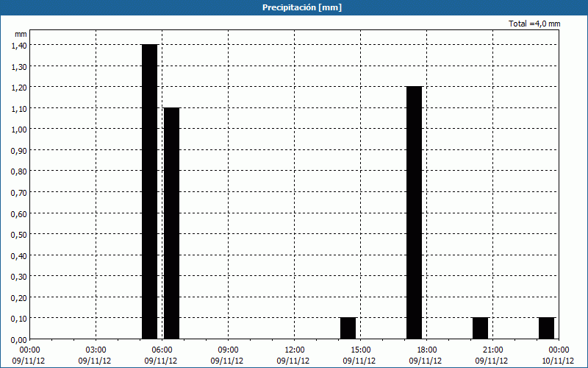The height and width of the screenshot is (368, 588).
Task: Click the 0,60 y-axis label
Action: [x=19, y=213]
